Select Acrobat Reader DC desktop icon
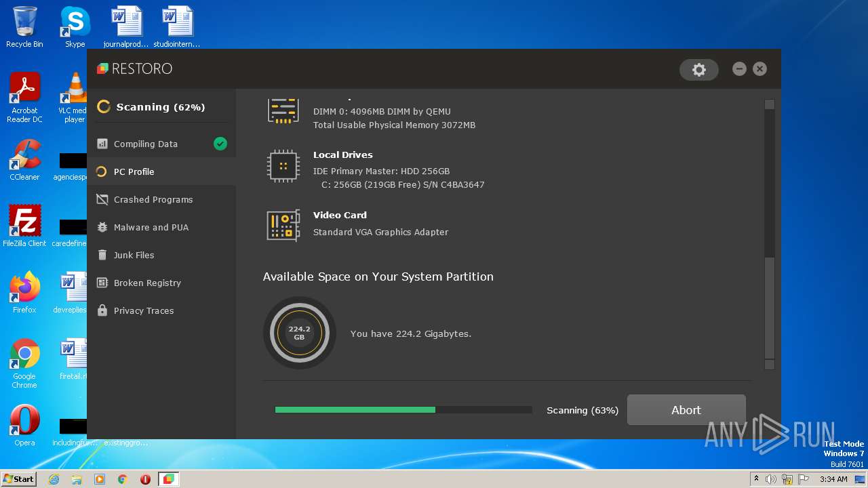 click(x=24, y=98)
